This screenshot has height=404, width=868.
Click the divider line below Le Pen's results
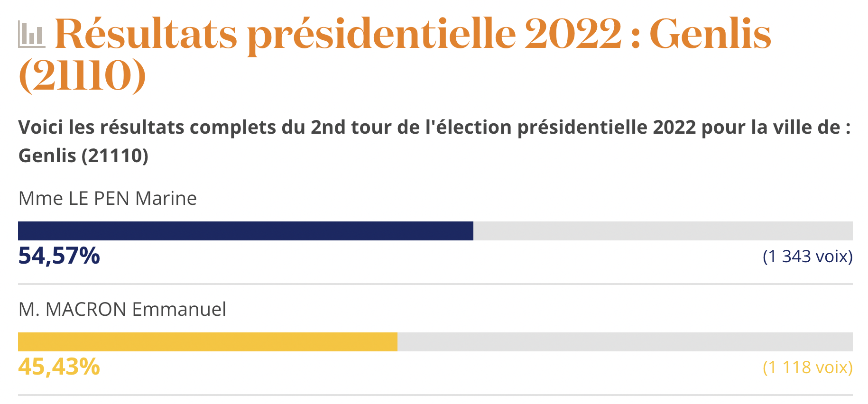click(x=435, y=284)
